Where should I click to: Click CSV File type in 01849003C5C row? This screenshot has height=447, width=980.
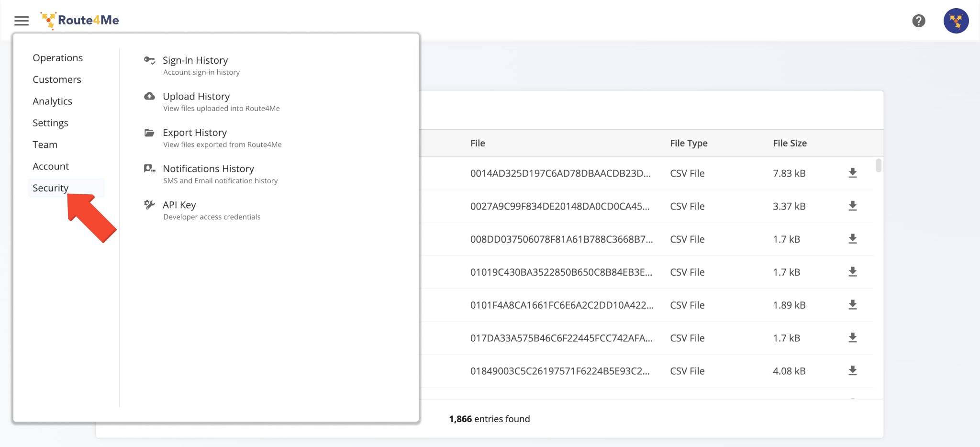coord(687,371)
